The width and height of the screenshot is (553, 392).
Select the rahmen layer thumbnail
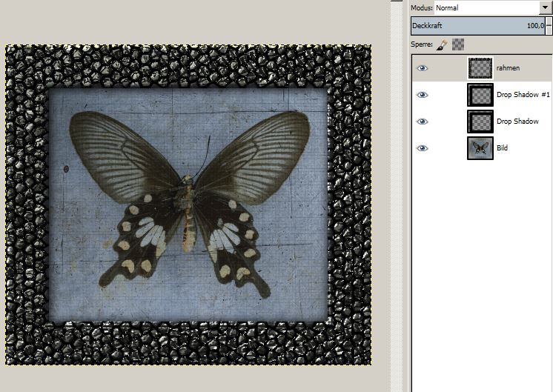[x=480, y=68]
